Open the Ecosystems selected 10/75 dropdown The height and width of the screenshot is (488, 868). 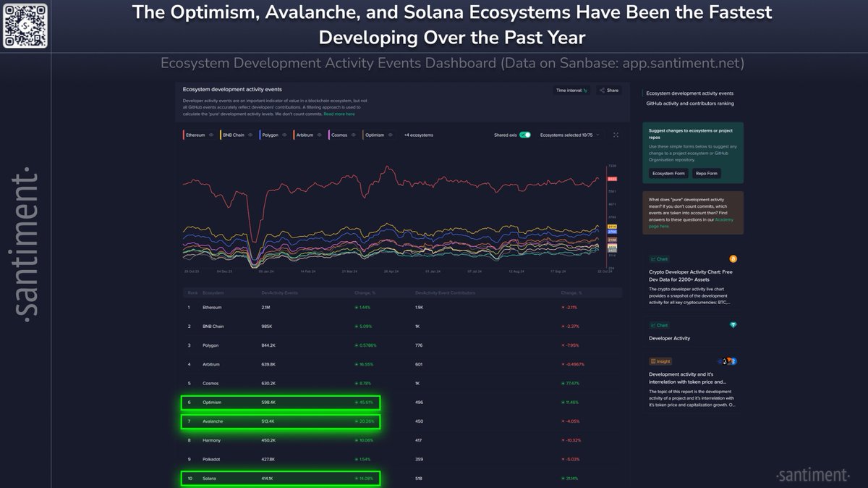click(x=568, y=135)
